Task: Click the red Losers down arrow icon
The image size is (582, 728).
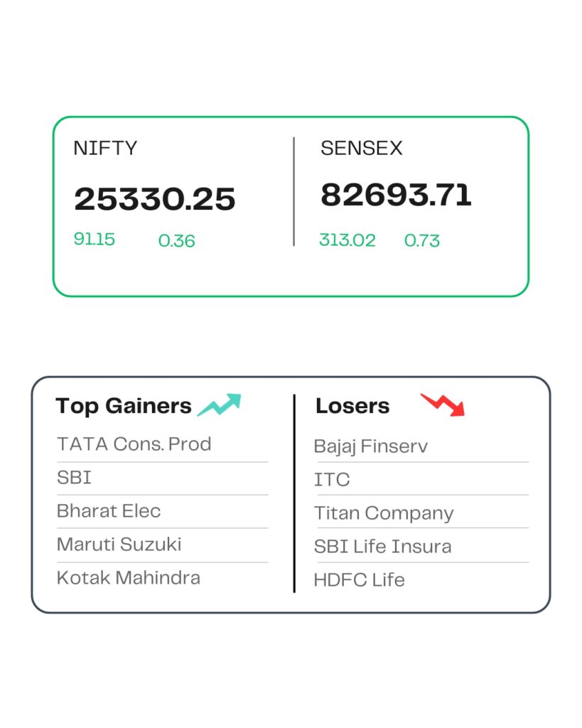Action: tap(442, 405)
